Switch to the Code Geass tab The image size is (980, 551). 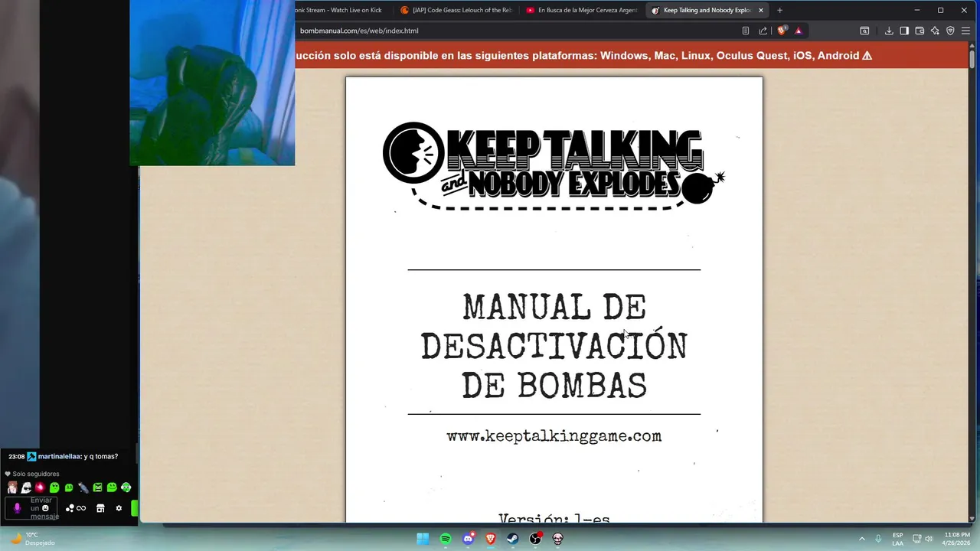[456, 10]
